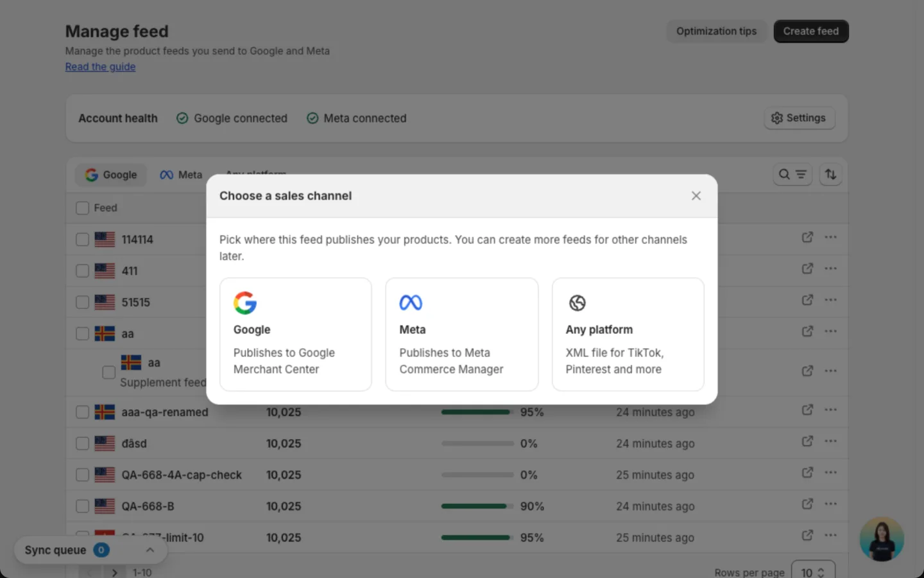924x578 pixels.
Task: Open more actions menu for feed 51515
Action: point(830,300)
